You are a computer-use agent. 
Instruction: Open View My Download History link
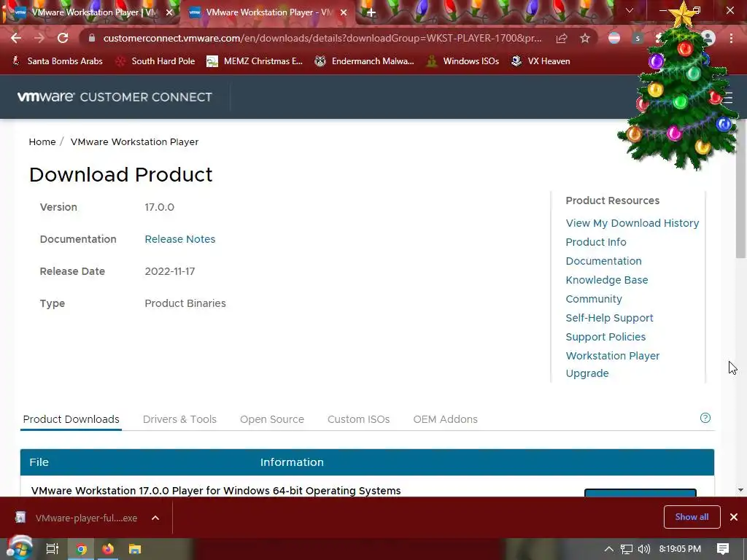coord(632,223)
